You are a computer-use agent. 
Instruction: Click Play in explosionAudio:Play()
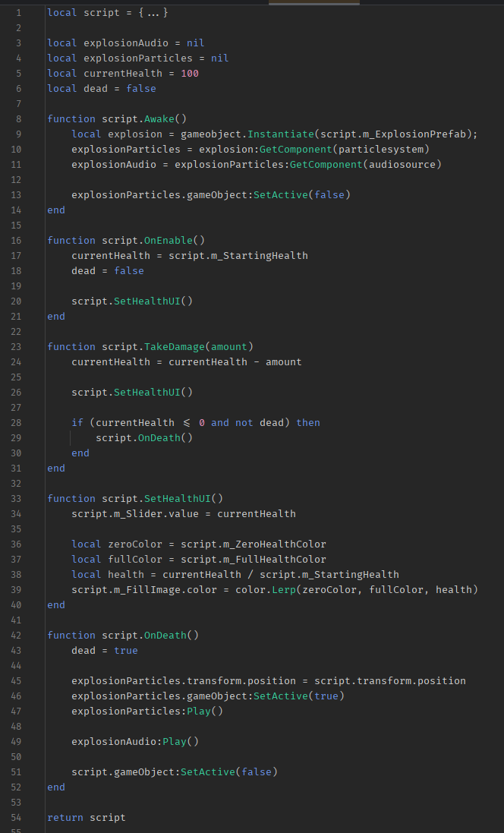(174, 742)
